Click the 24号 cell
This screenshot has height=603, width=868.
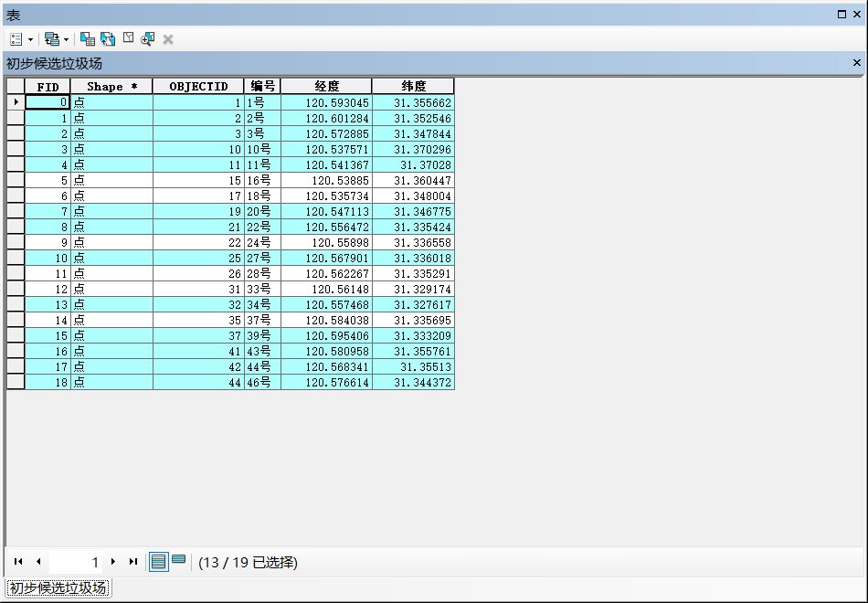click(x=262, y=242)
